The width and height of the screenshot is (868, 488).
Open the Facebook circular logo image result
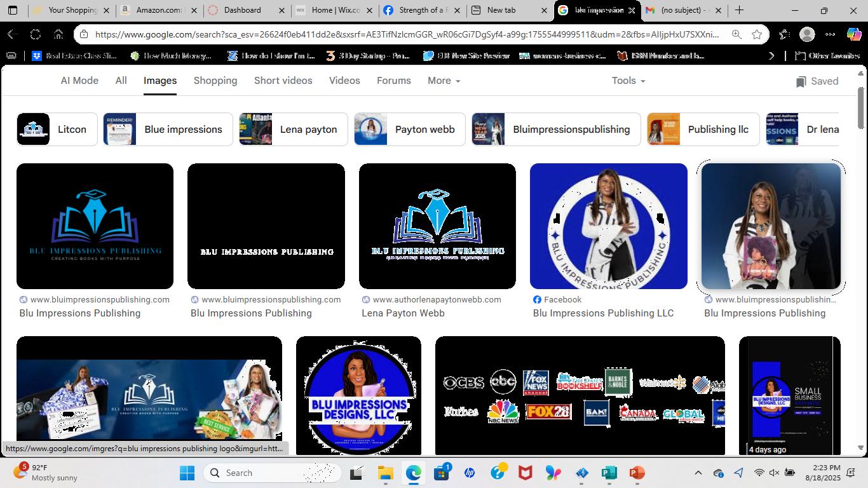coord(609,226)
